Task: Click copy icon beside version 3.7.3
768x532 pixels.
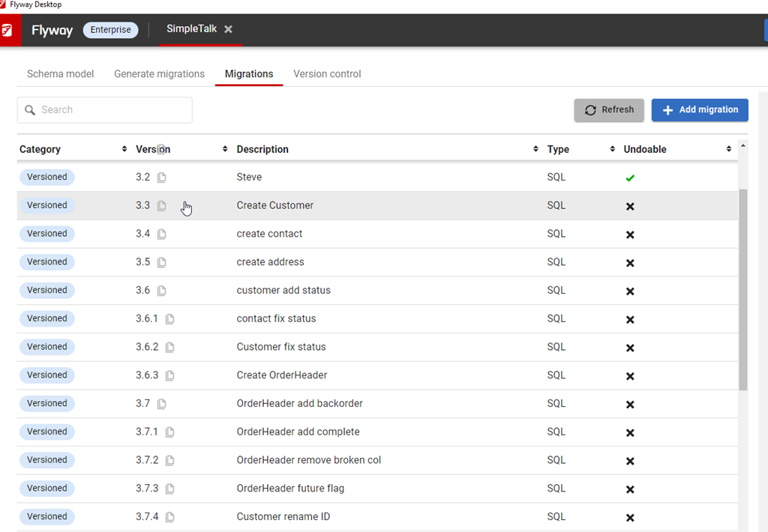Action: 170,489
